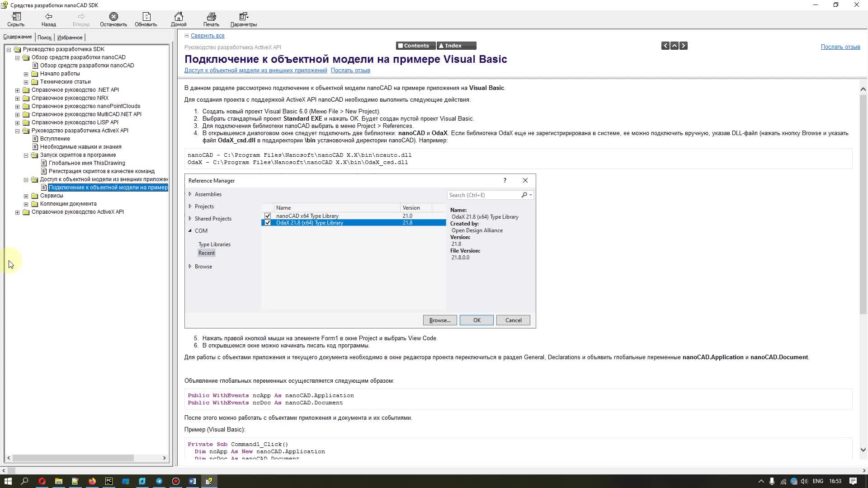This screenshot has height=488, width=868.
Task: Expand Справочное руководство NRX node
Action: [x=18, y=98]
